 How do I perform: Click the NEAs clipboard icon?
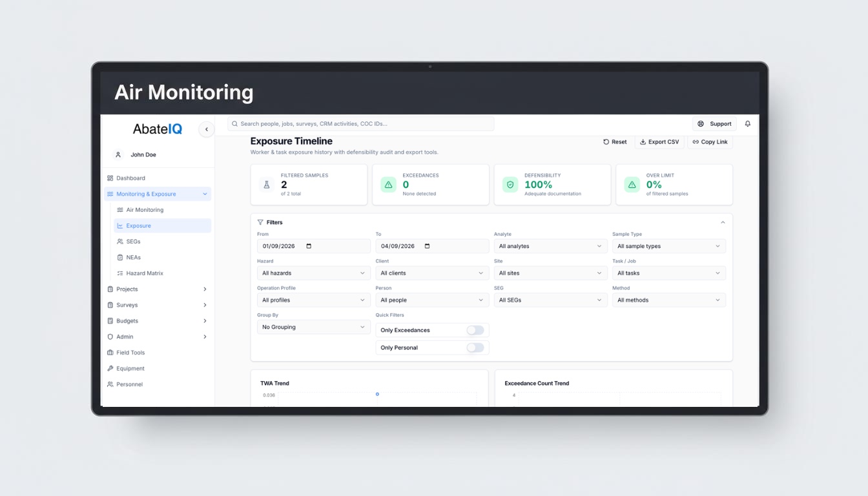pos(120,258)
